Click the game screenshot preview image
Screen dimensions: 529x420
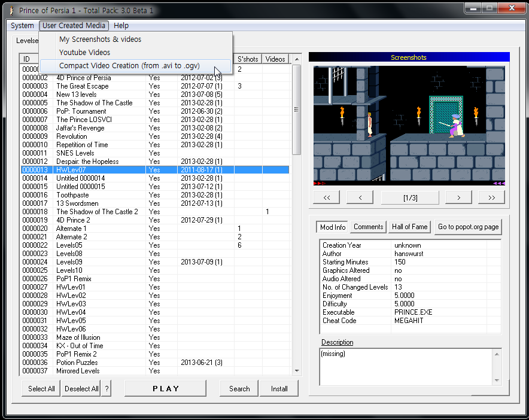(409, 126)
